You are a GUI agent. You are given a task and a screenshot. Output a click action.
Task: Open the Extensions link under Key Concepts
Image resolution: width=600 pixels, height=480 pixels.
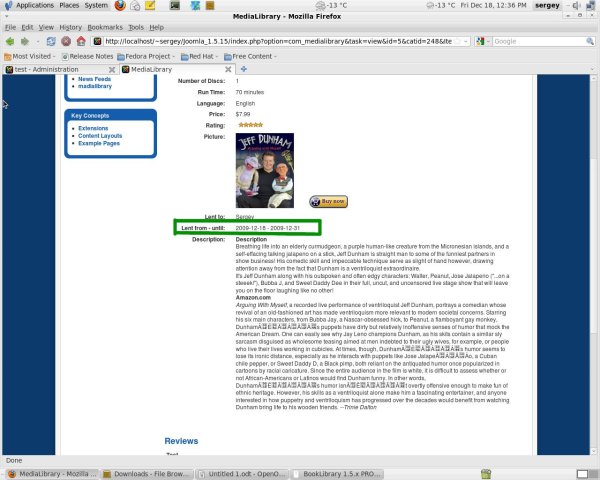click(x=93, y=128)
